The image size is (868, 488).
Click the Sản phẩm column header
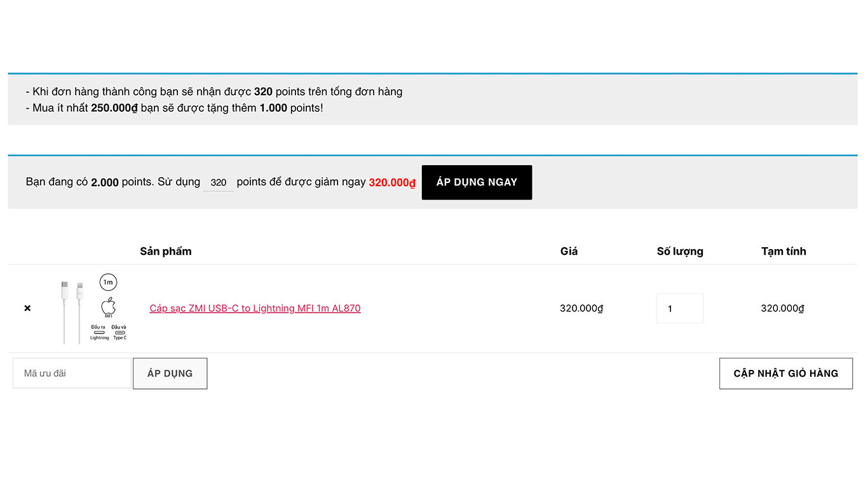[166, 251]
